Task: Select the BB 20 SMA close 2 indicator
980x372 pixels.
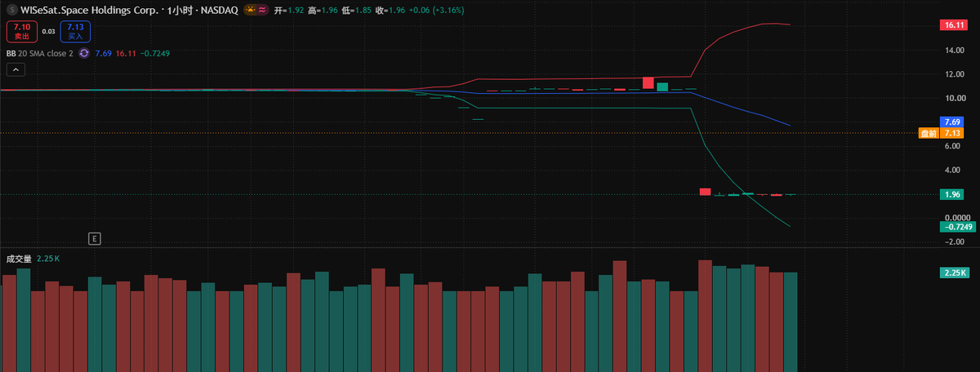Action: 39,53
